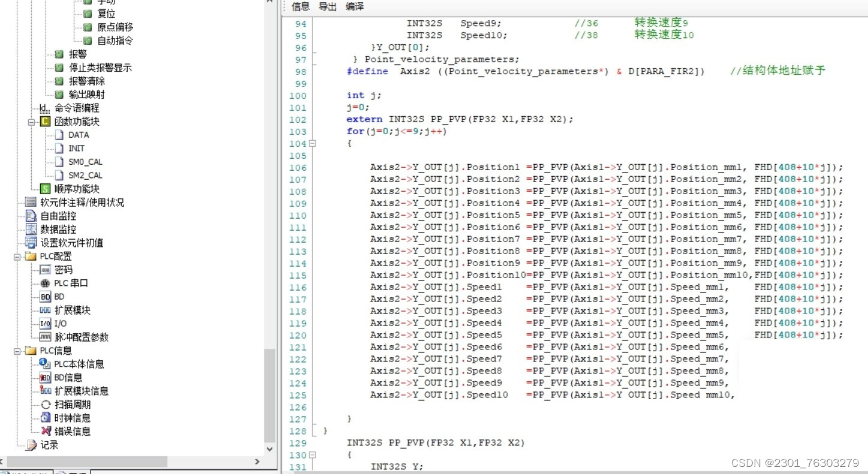The width and height of the screenshot is (868, 474).
Task: Click the down arrow of tree scrollbar
Action: coord(270,449)
